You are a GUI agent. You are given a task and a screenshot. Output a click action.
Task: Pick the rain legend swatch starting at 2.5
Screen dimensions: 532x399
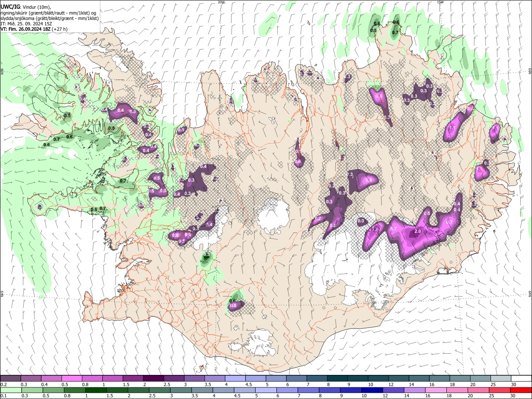[x=159, y=390]
